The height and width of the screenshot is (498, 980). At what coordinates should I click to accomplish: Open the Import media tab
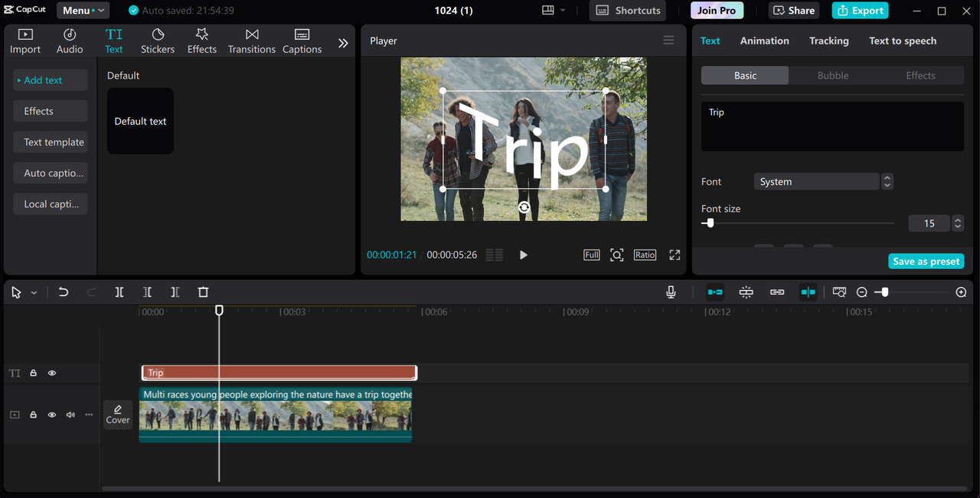tap(25, 41)
